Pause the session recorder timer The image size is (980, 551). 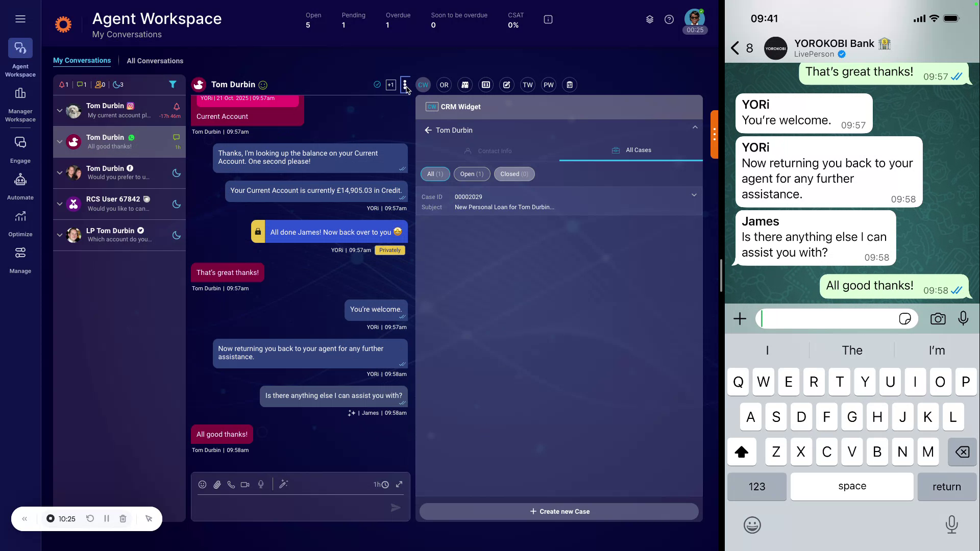tap(106, 518)
